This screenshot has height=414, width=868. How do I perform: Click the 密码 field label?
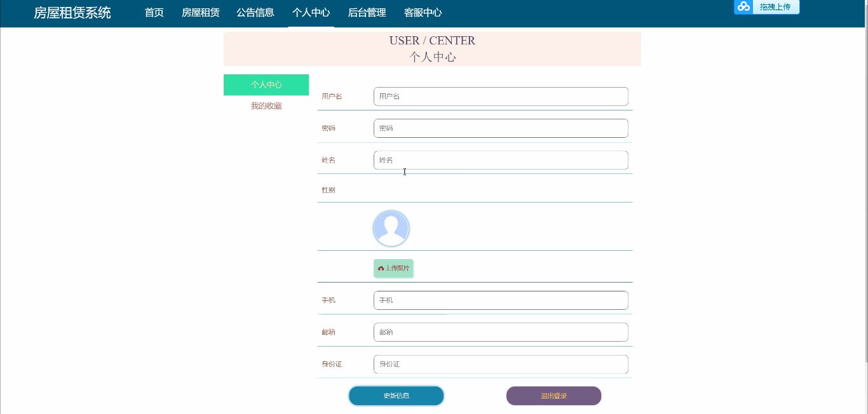(329, 128)
